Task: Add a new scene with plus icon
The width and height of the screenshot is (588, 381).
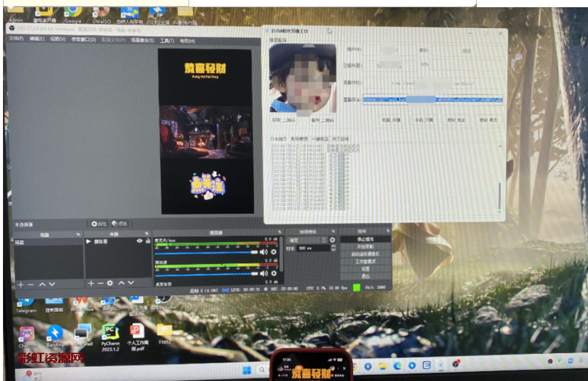Action: pos(20,284)
